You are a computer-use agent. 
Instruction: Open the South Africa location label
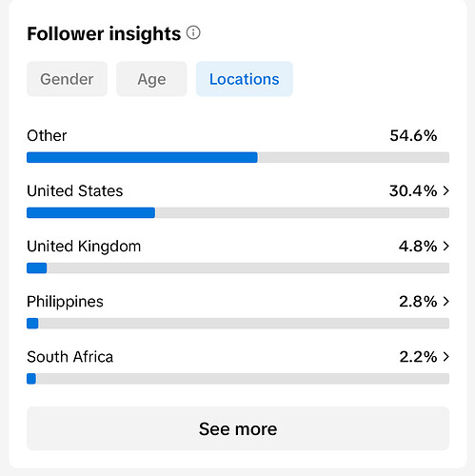(x=70, y=357)
